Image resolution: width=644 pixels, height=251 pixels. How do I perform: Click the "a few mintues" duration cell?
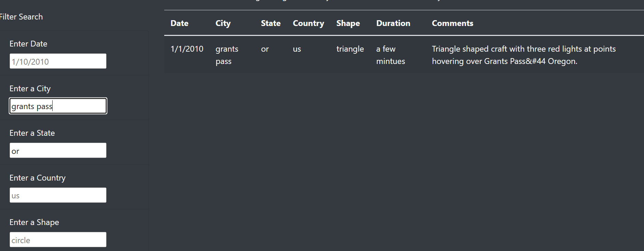click(x=390, y=55)
